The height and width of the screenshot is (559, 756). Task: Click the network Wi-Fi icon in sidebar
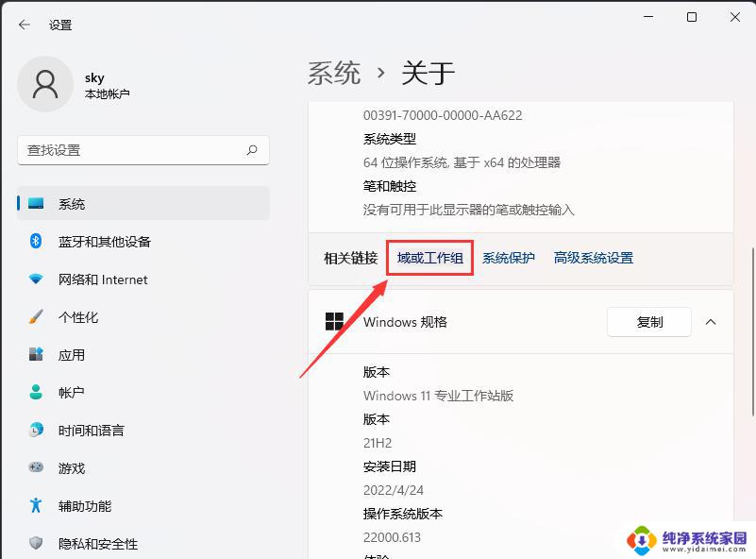point(36,279)
